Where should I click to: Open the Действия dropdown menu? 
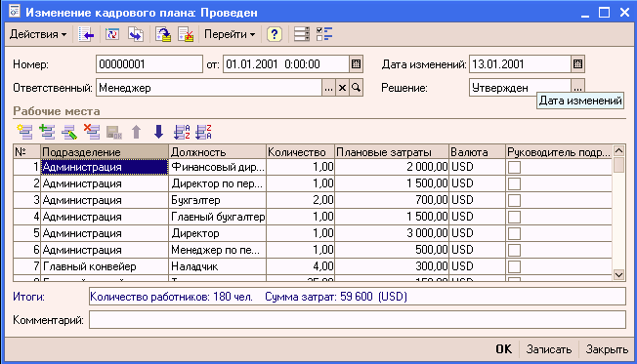coord(38,34)
